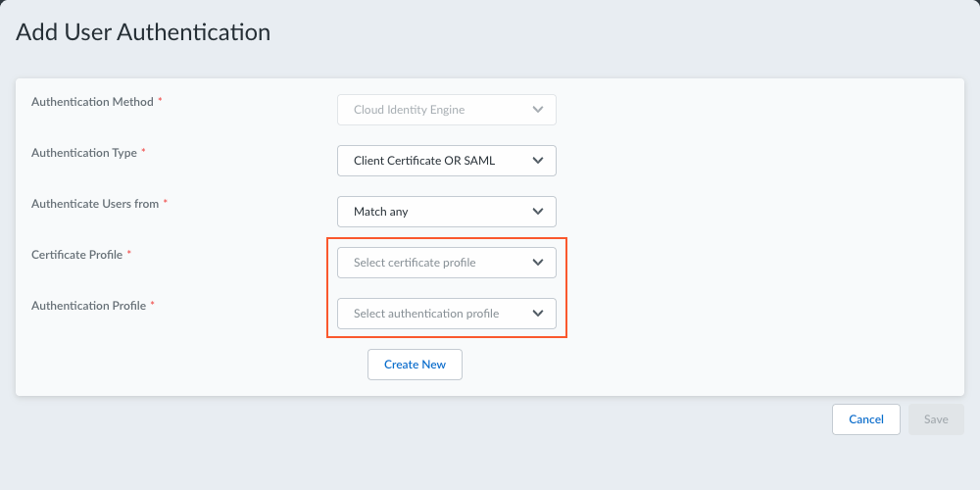Click chevron on authentication profile selector
Image resolution: width=980 pixels, height=490 pixels.
coord(537,314)
